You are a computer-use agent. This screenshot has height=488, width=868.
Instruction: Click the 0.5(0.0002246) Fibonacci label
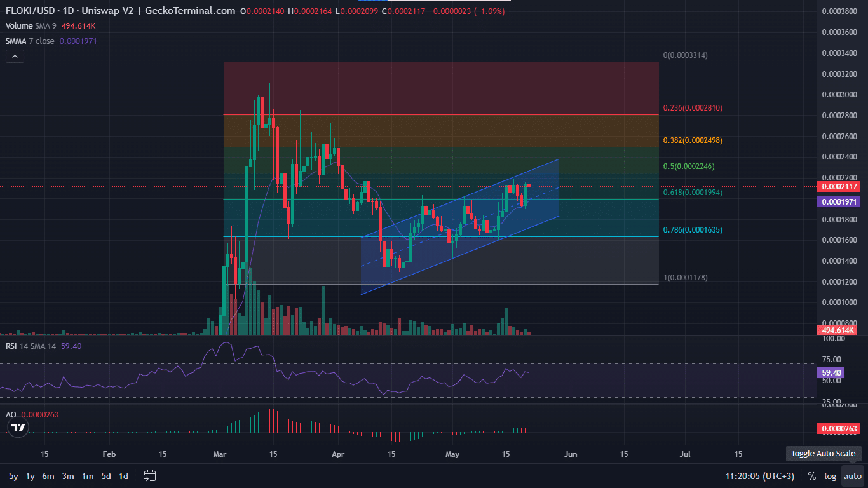click(689, 166)
